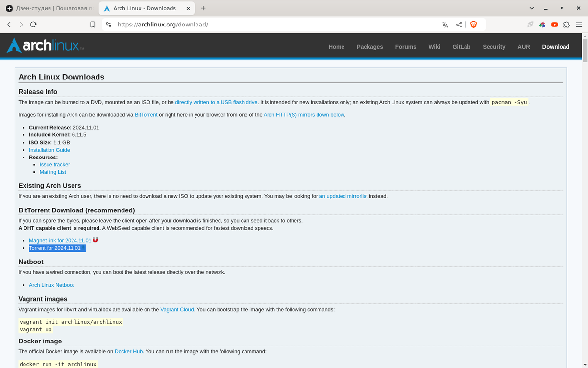Viewport: 588px width, 368px height.
Task: Click the 'Vagrant images' heading
Action: pyautogui.click(x=43, y=299)
